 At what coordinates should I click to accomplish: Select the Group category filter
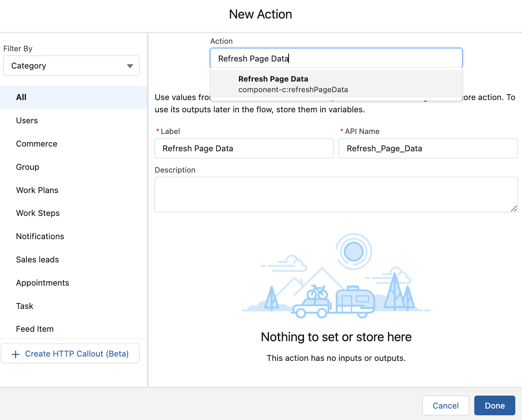click(x=27, y=167)
